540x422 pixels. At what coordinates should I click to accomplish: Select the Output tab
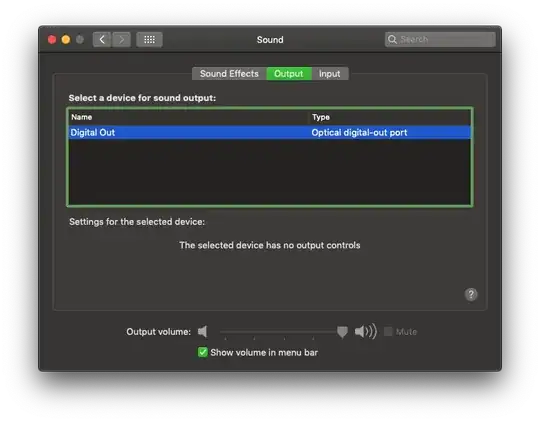tap(289, 74)
